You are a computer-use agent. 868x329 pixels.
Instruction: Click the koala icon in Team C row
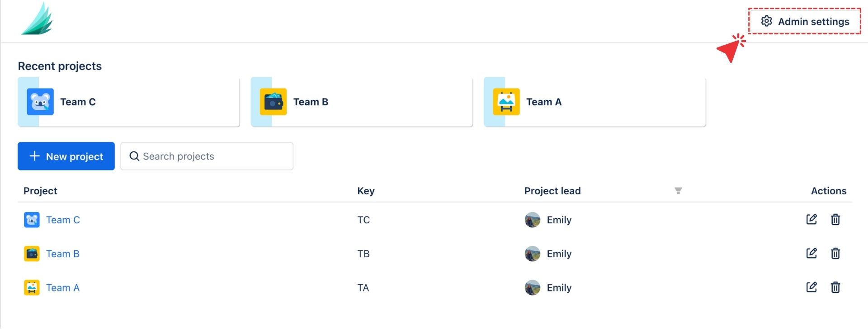point(32,220)
